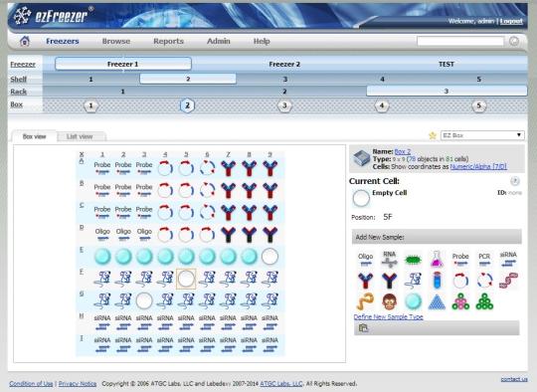The height and width of the screenshot is (392, 537).
Task: Add the pink flask sample type
Action: [437, 259]
